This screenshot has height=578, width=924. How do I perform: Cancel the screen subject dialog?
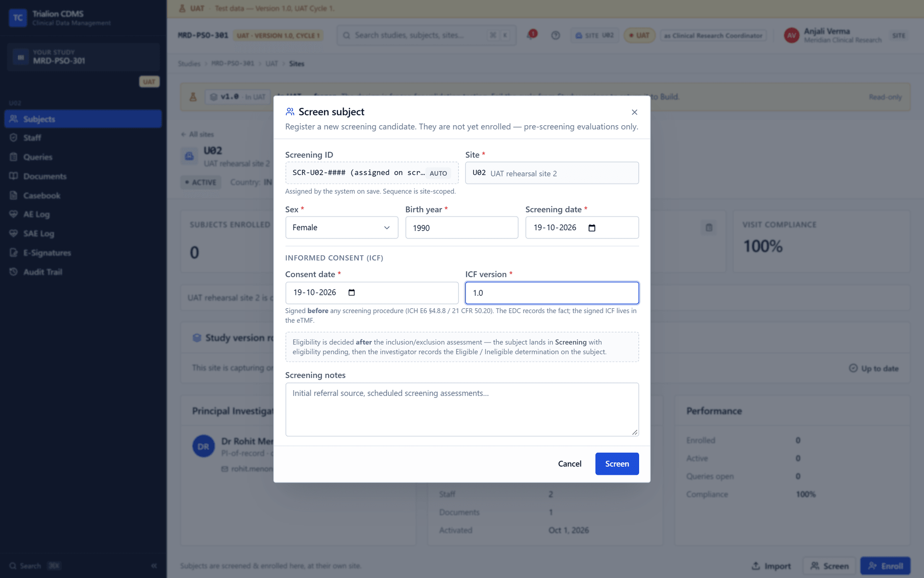coord(569,464)
